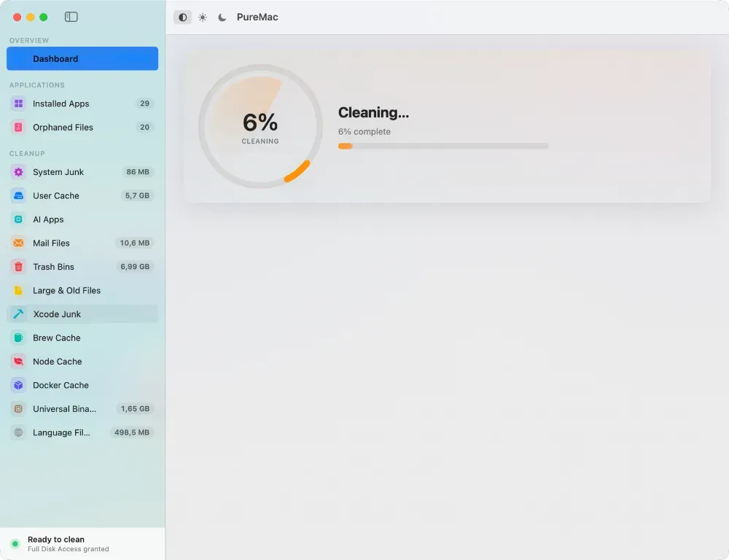Select System Junk in sidebar
The width and height of the screenshot is (729, 560).
pyautogui.click(x=82, y=172)
